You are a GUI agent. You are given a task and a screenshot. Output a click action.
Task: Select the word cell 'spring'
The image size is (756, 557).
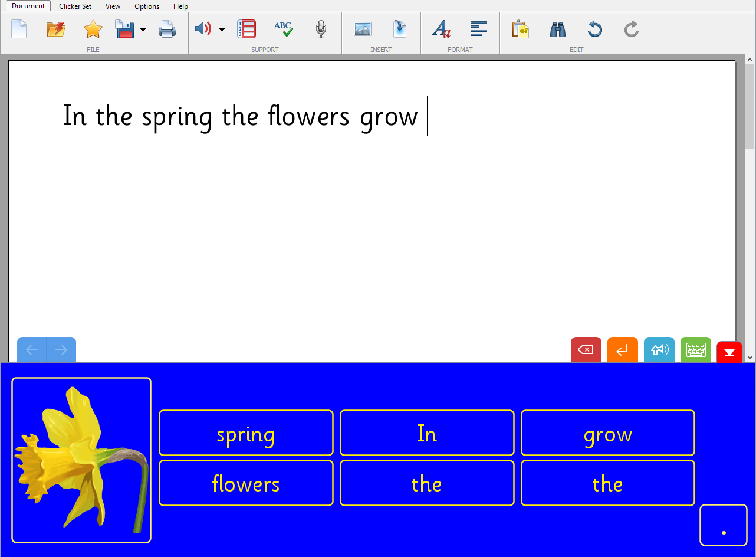246,433
